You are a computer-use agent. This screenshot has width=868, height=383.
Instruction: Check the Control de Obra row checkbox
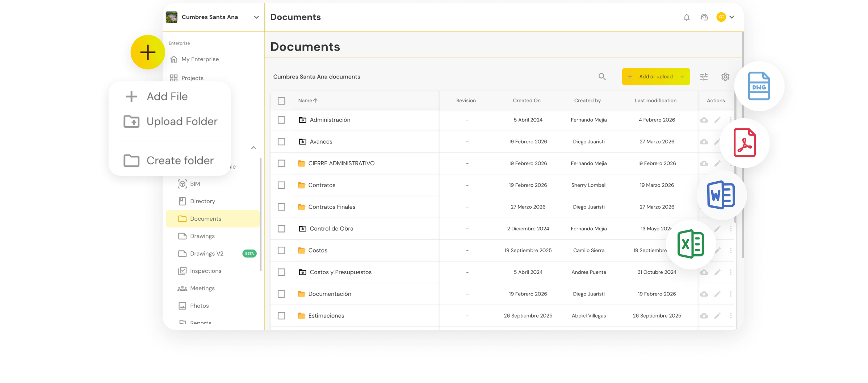[x=281, y=229]
